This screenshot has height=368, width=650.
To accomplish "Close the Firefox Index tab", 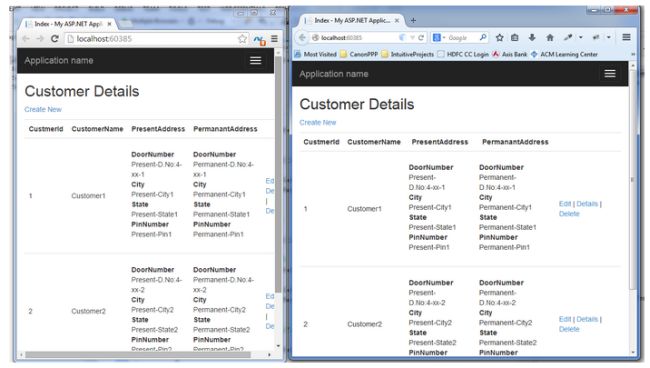I will pyautogui.click(x=397, y=20).
